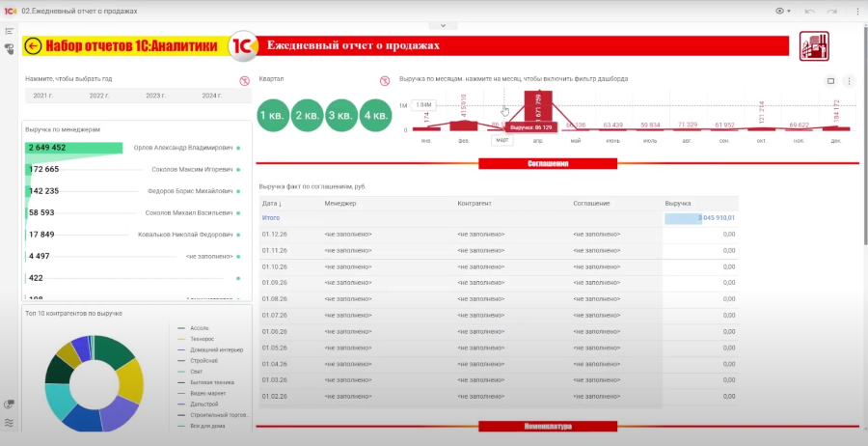Maximize the monthly revenue chart widget
Image resolution: width=868 pixels, height=446 pixels.
pos(831,81)
